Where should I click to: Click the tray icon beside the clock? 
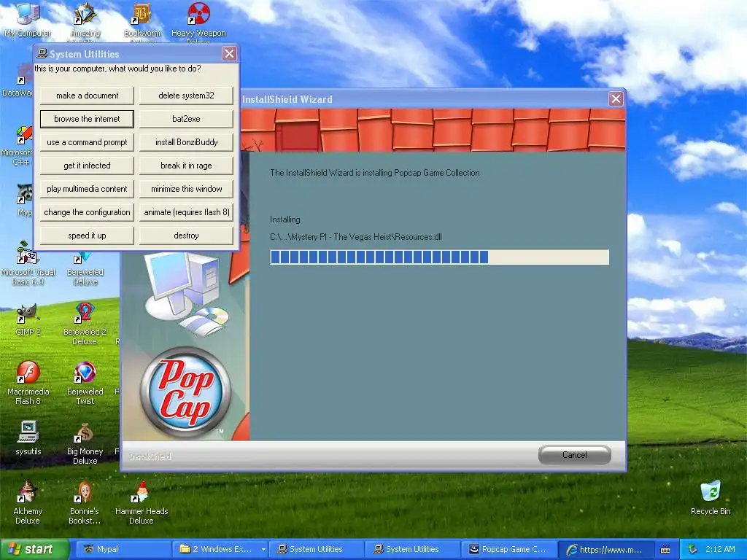point(693,549)
